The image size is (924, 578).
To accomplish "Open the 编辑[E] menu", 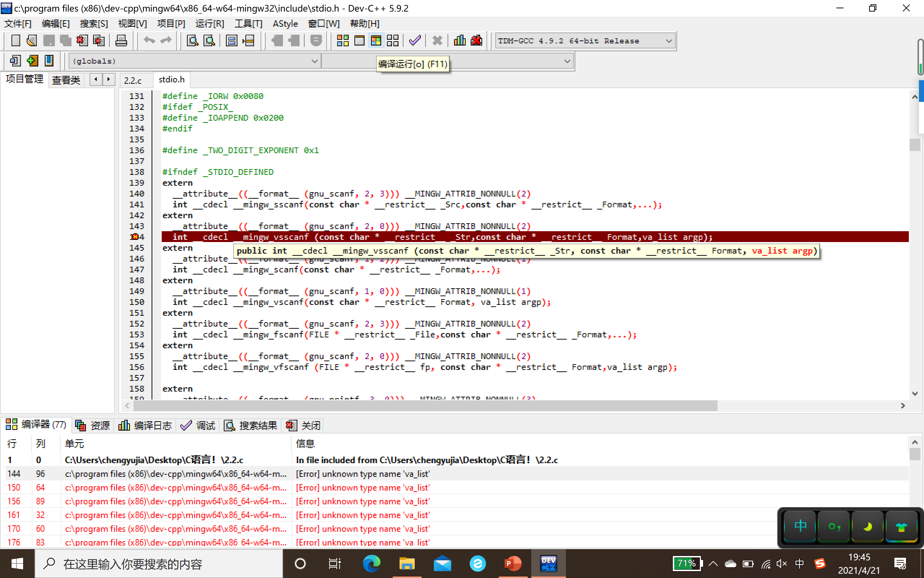I will 56,24.
